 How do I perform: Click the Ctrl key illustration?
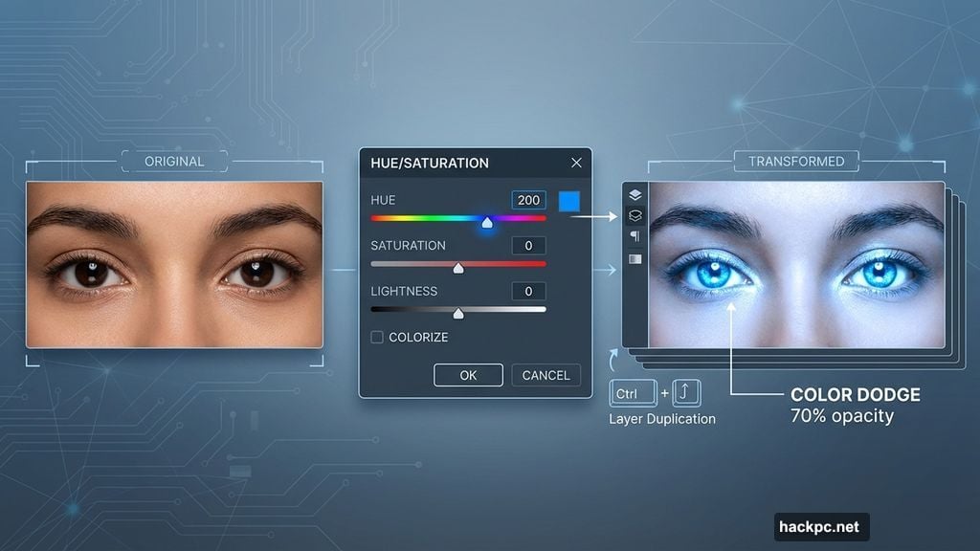pyautogui.click(x=632, y=392)
